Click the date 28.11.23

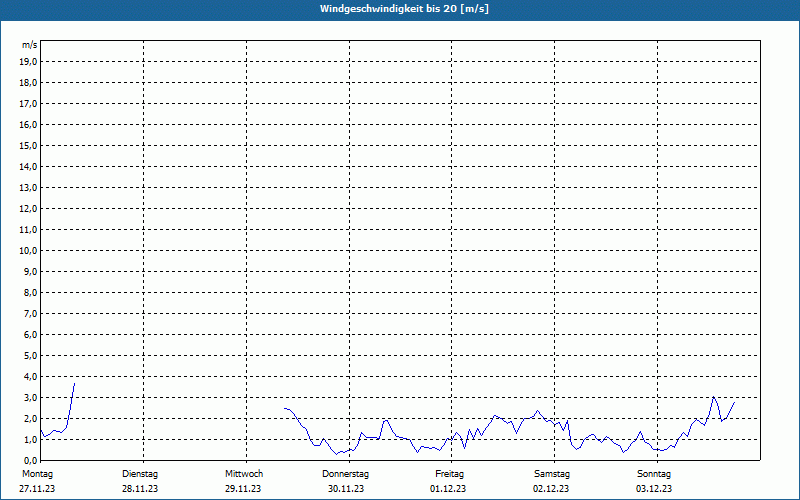pyautogui.click(x=140, y=489)
